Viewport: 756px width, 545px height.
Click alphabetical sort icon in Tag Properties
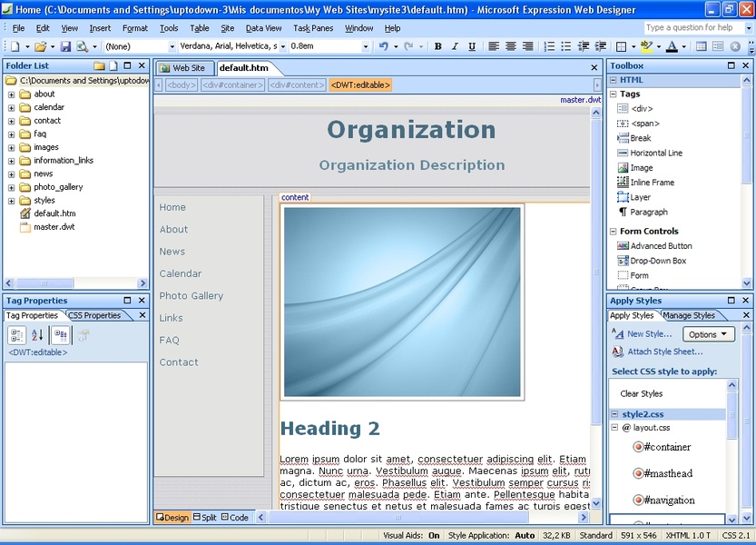click(37, 335)
